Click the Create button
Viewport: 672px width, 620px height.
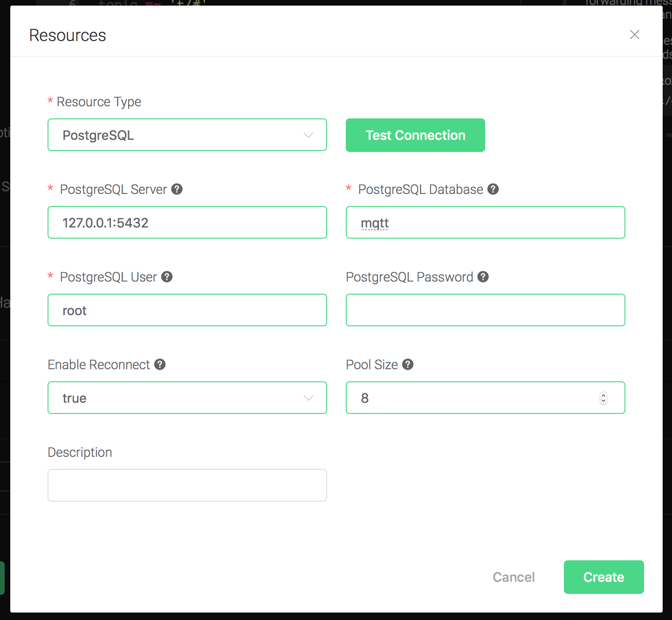[x=603, y=577]
